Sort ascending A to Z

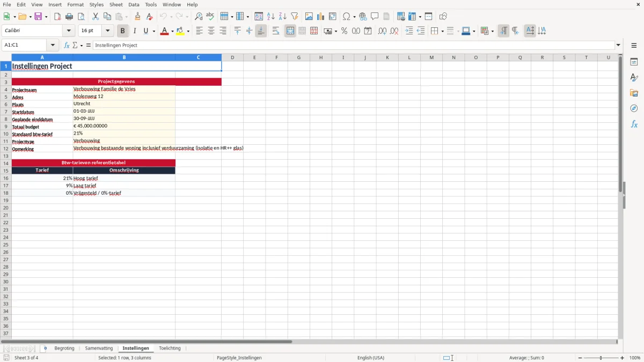[x=271, y=17]
